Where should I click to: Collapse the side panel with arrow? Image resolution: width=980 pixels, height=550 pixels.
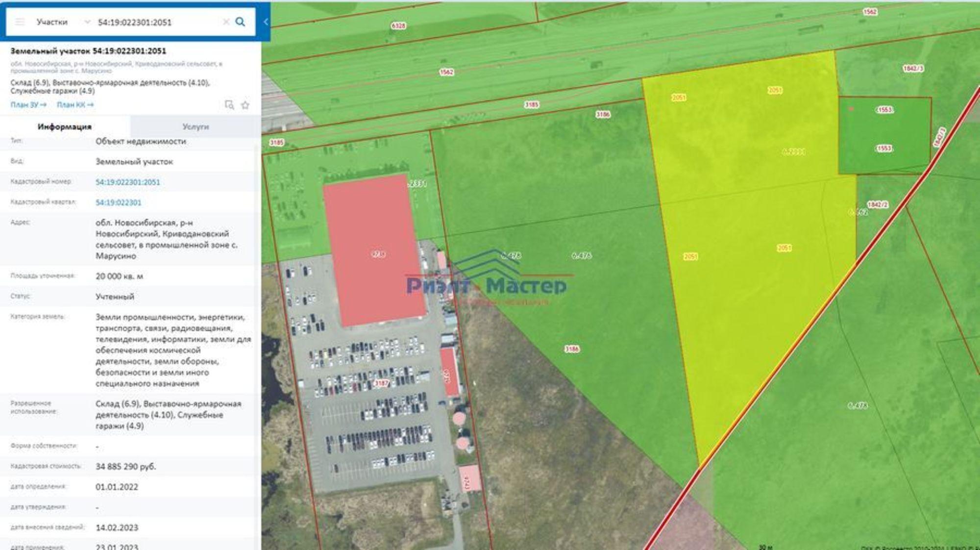point(266,22)
